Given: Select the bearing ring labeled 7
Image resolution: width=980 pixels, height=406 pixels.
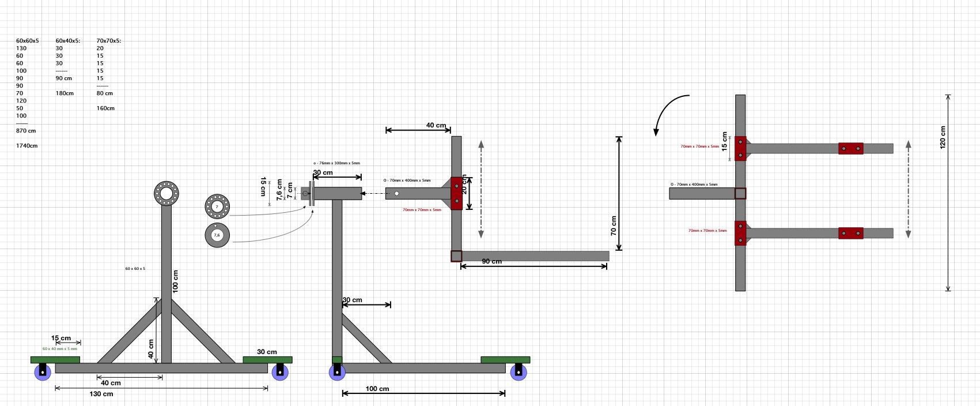Looking at the screenshot, I should [217, 206].
